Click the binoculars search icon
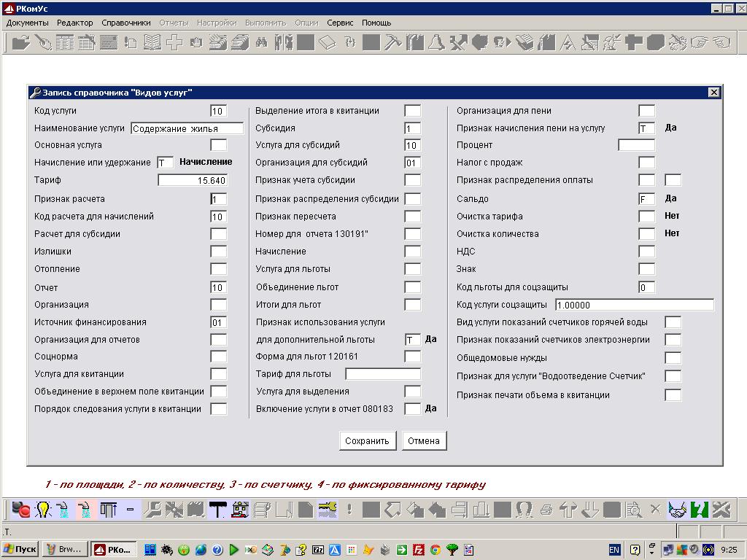Viewport: 747px width, 560px height. (261, 43)
